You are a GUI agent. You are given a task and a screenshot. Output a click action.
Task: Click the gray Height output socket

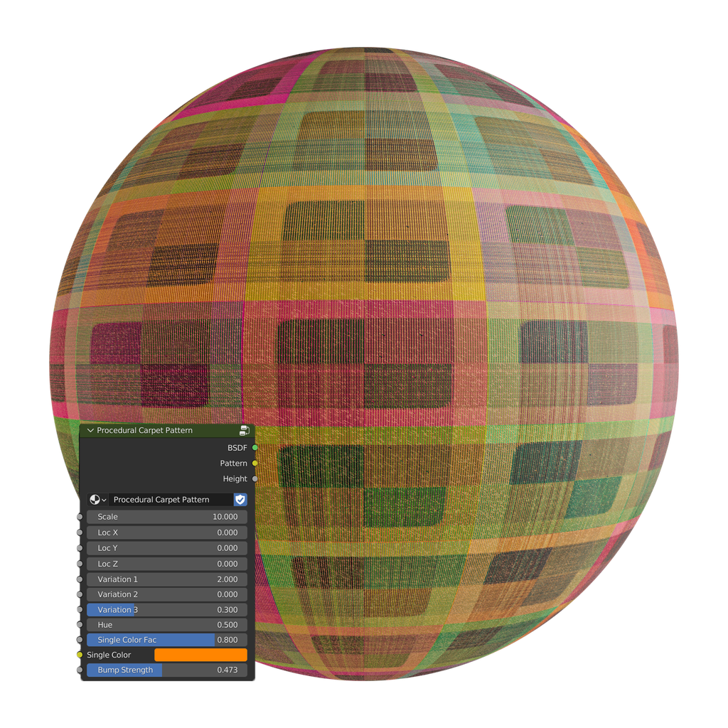(254, 478)
